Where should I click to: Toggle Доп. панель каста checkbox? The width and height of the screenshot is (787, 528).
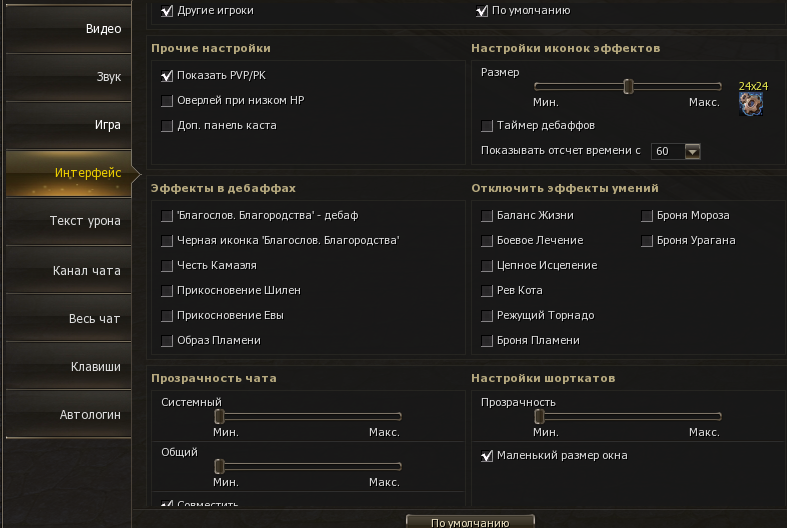tap(167, 126)
